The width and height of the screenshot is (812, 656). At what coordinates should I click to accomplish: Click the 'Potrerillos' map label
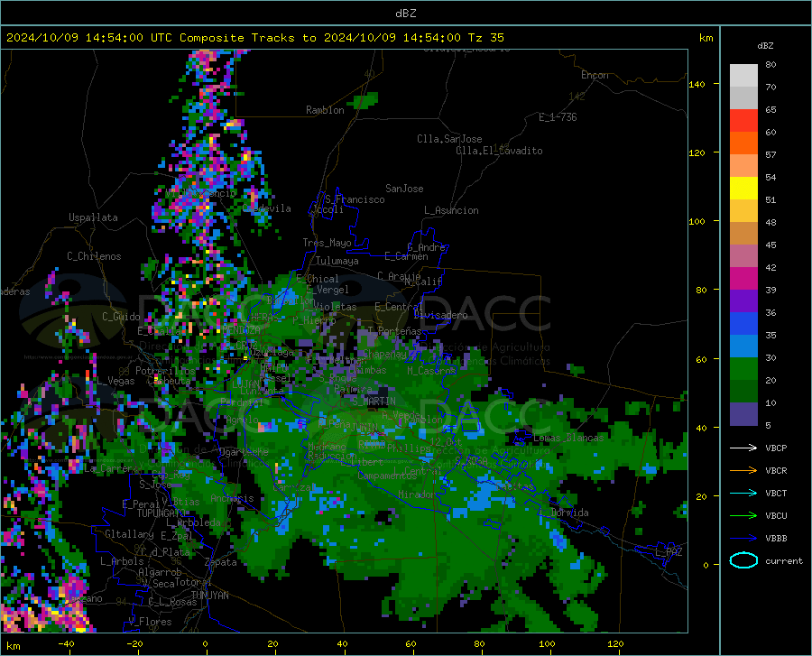click(165, 371)
